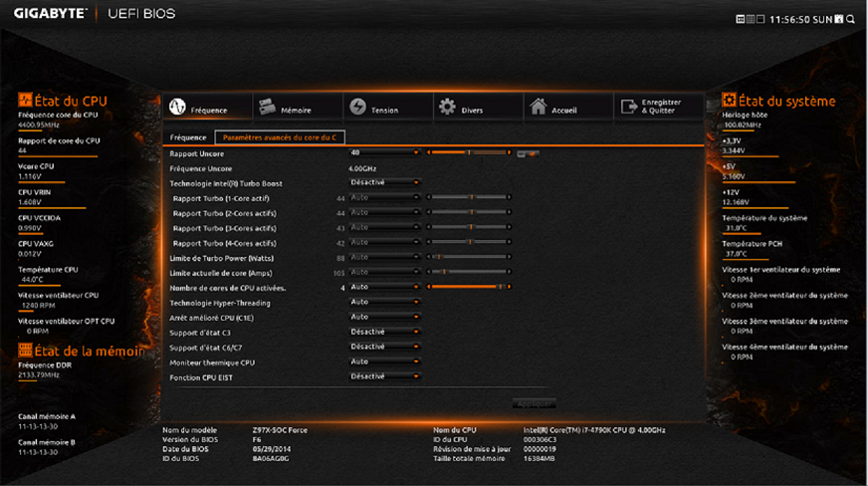Click left arrow of Rapport Turbo 2-Cores slider
This screenshot has width=868, height=486.
point(428,212)
